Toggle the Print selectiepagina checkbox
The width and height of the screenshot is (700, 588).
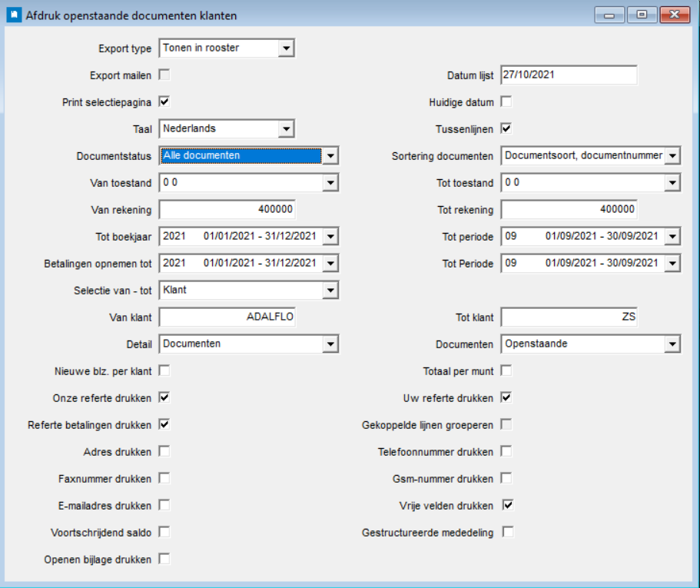[x=164, y=101]
